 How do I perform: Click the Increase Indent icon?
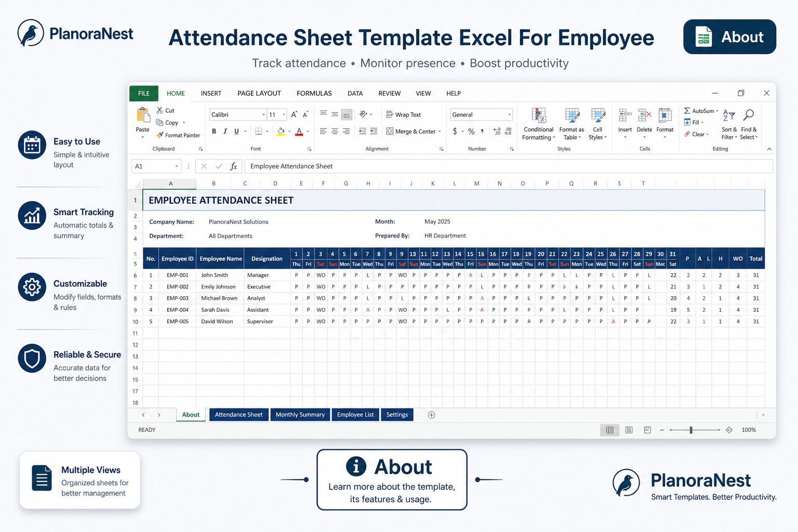pos(374,131)
